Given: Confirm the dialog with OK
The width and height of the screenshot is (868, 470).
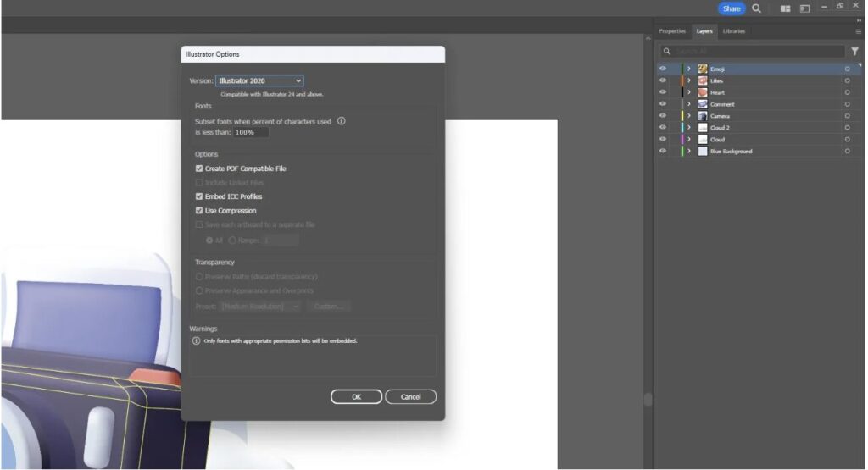Looking at the screenshot, I should 357,397.
